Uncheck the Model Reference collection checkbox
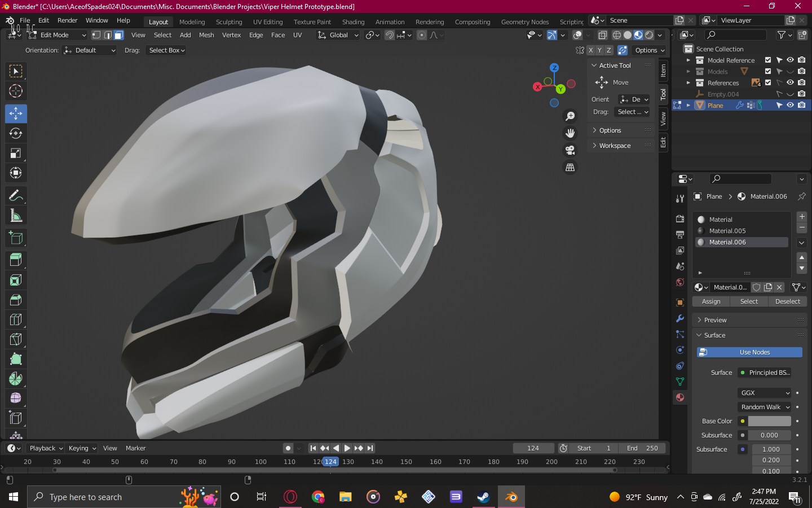812x508 pixels. click(x=767, y=60)
